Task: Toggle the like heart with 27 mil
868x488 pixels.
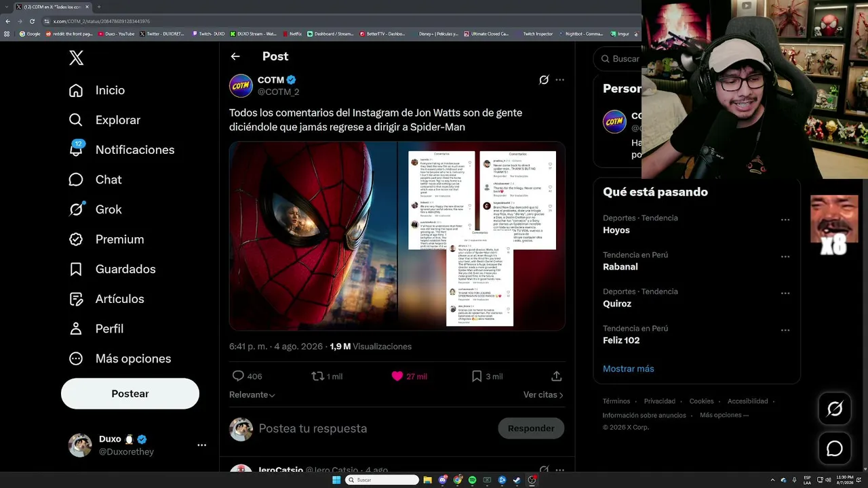Action: [x=397, y=376]
